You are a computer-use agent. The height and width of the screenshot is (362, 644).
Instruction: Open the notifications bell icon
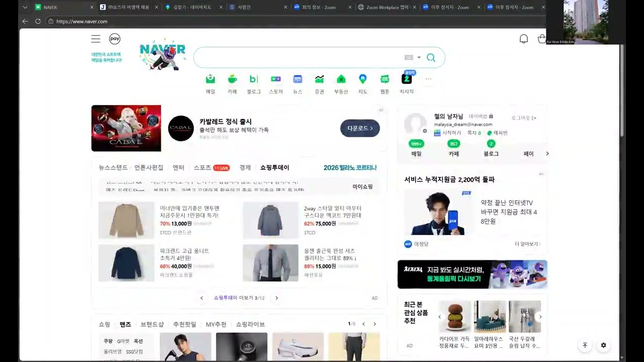tap(524, 39)
